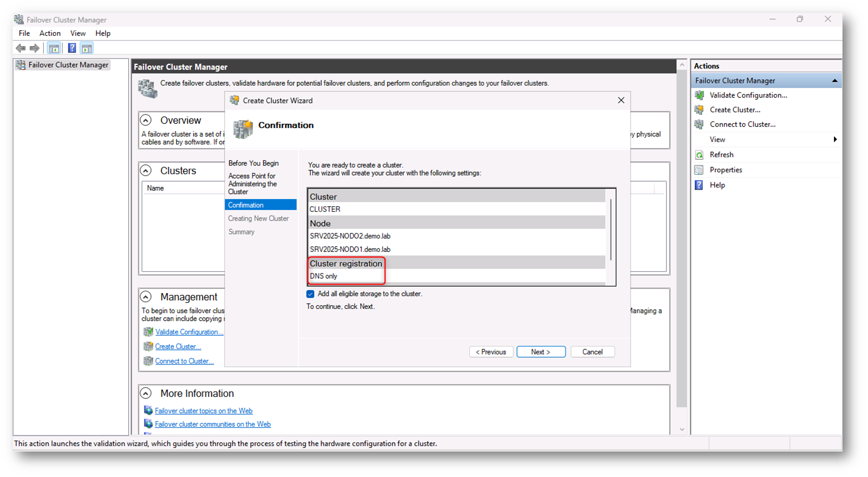Click Validate Configuration icon in Actions pane
This screenshot has width=868, height=477.
coord(699,95)
